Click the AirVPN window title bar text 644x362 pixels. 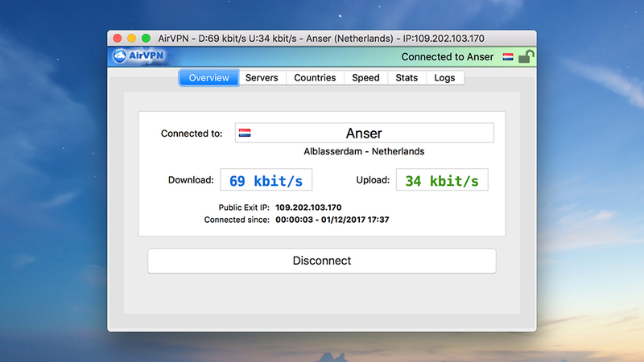point(321,38)
